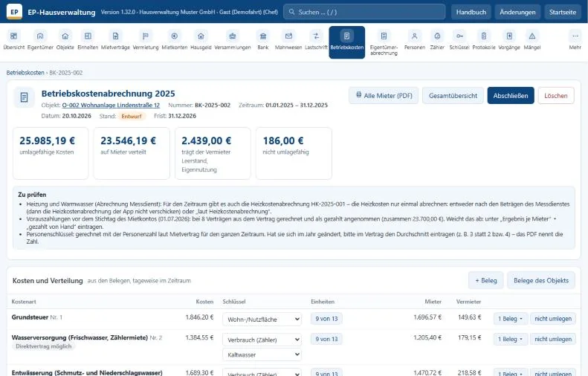Click the document icon beside Betriebskostenabrechnung title
The width and height of the screenshot is (588, 376).
24,97
